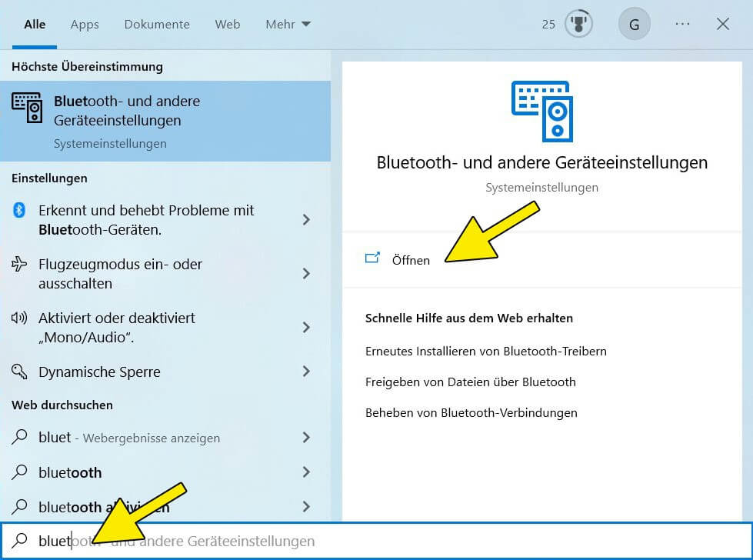This screenshot has height=560, width=753.
Task: Click the blue Bluetooth logo icon
Action: [18, 210]
